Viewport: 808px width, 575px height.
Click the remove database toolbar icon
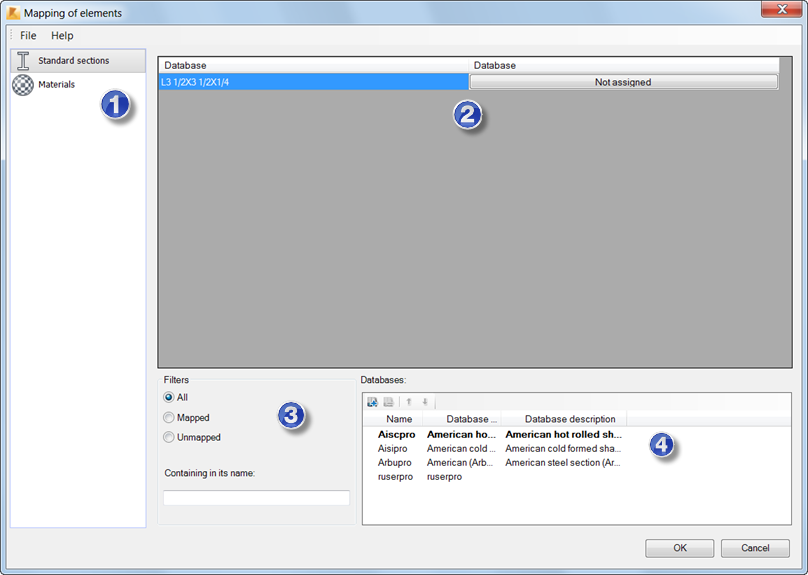point(389,402)
